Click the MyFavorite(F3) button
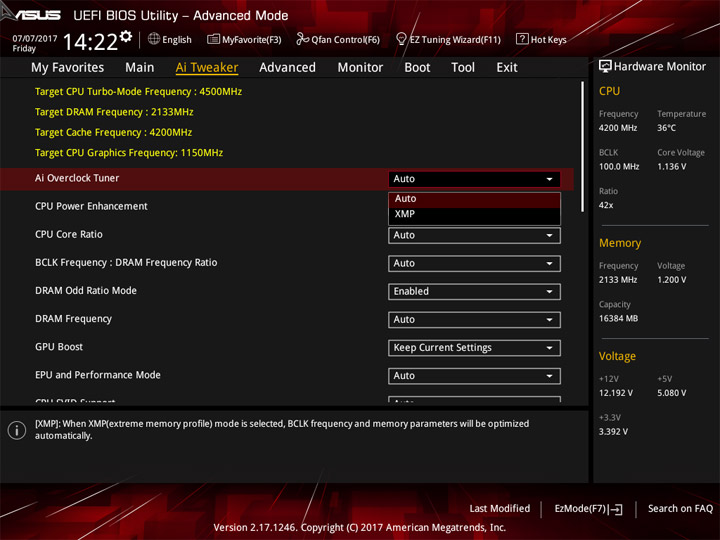 (x=244, y=39)
